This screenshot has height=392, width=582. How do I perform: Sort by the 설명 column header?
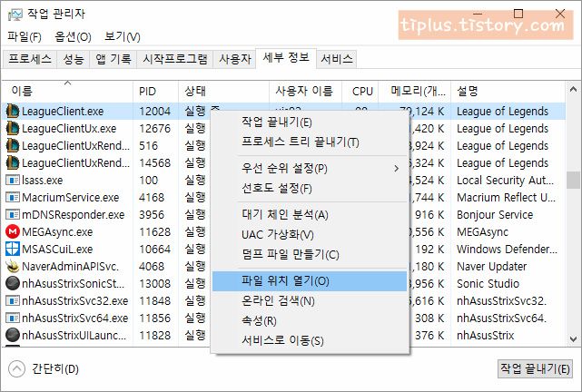[508, 92]
